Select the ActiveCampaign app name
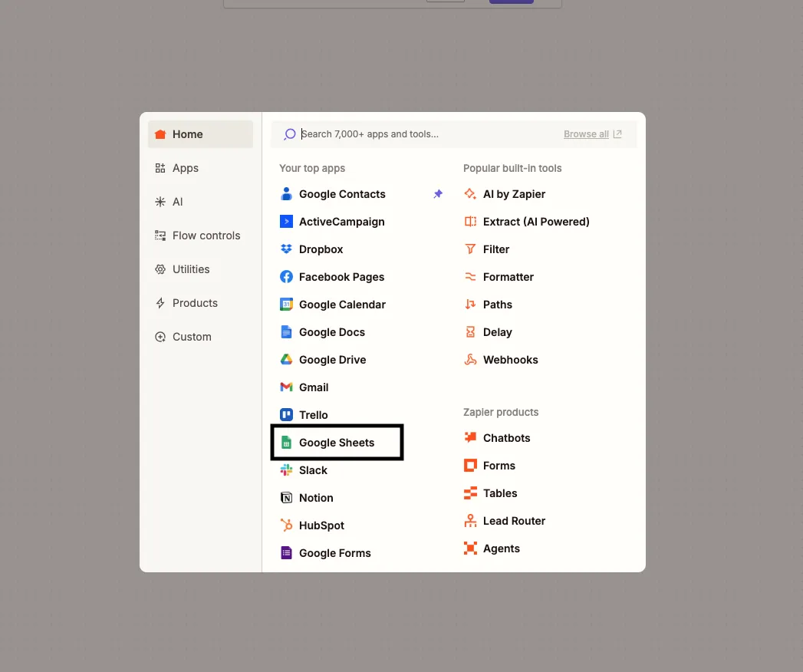The image size is (803, 672). click(x=341, y=222)
